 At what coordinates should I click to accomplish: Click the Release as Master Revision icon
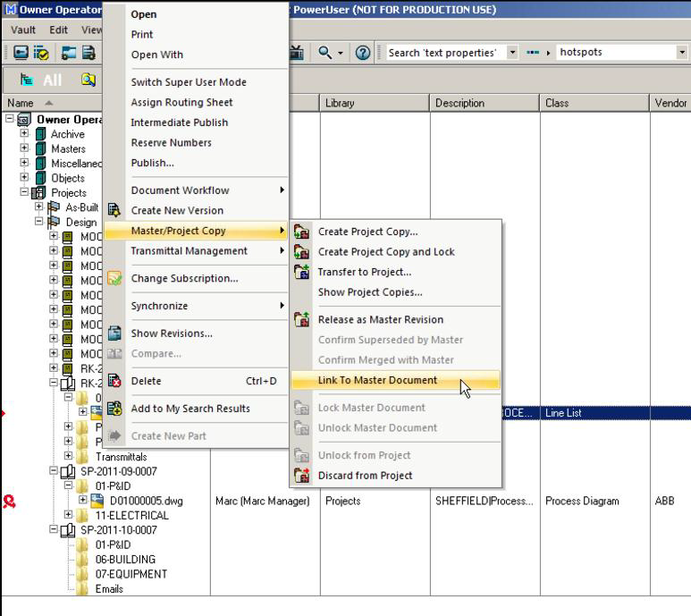click(x=301, y=319)
